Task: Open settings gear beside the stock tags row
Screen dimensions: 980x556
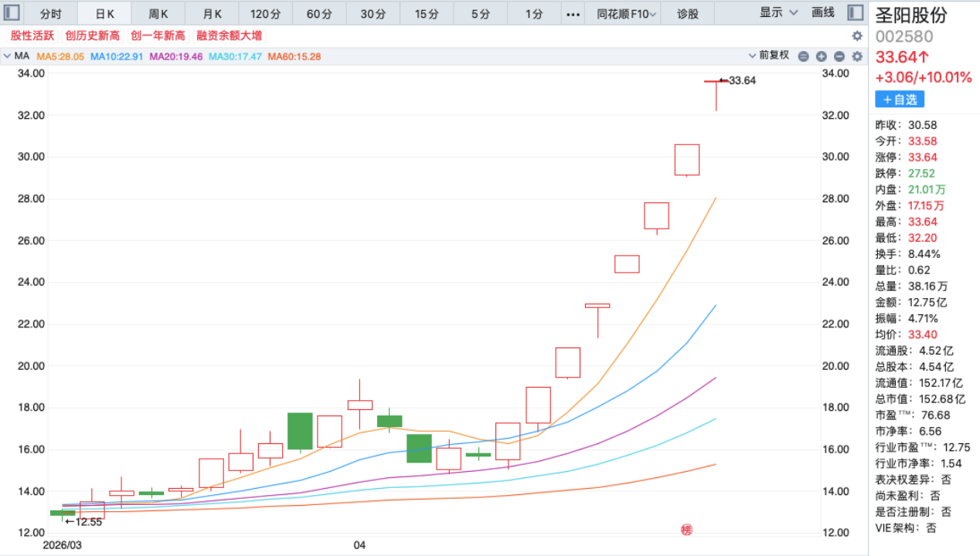Action: click(x=856, y=36)
